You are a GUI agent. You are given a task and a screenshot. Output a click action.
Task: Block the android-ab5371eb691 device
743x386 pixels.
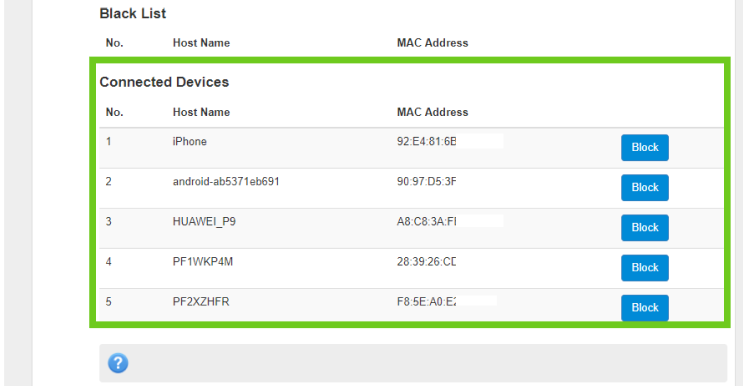(x=645, y=188)
